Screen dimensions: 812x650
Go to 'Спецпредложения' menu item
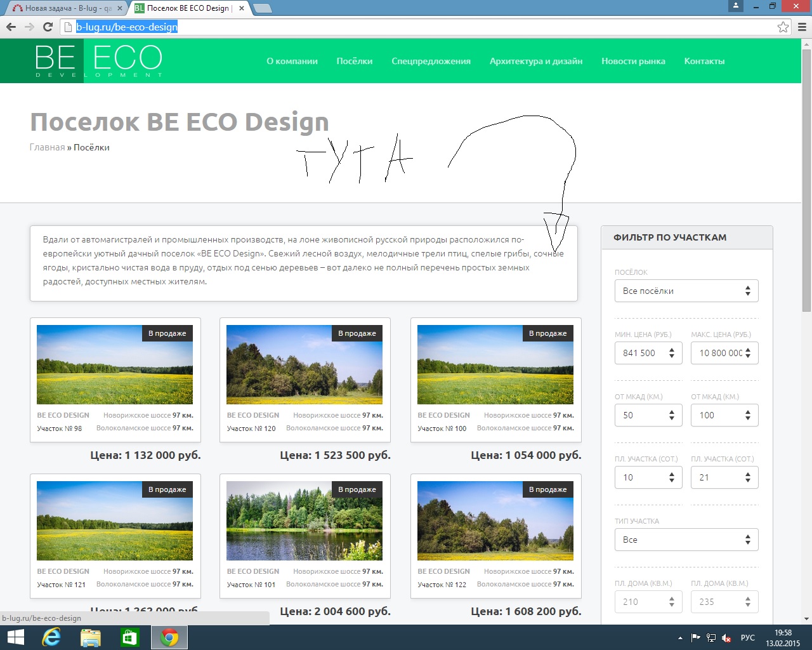tap(431, 61)
